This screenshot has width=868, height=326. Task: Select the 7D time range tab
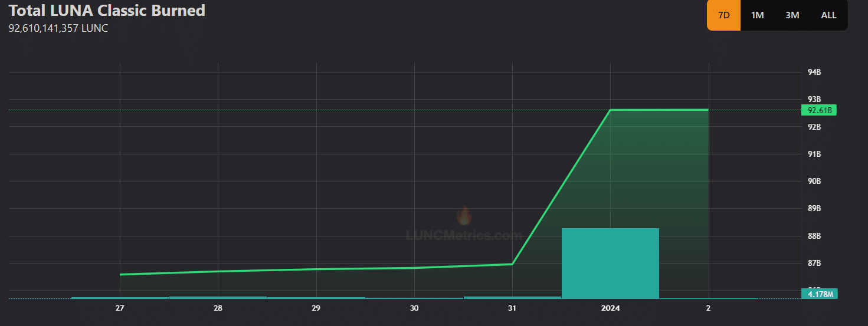[x=723, y=15]
